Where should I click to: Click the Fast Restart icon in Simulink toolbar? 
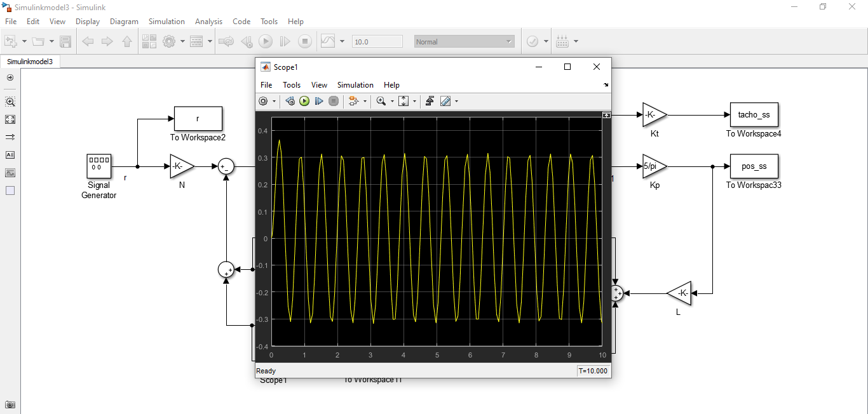point(226,41)
